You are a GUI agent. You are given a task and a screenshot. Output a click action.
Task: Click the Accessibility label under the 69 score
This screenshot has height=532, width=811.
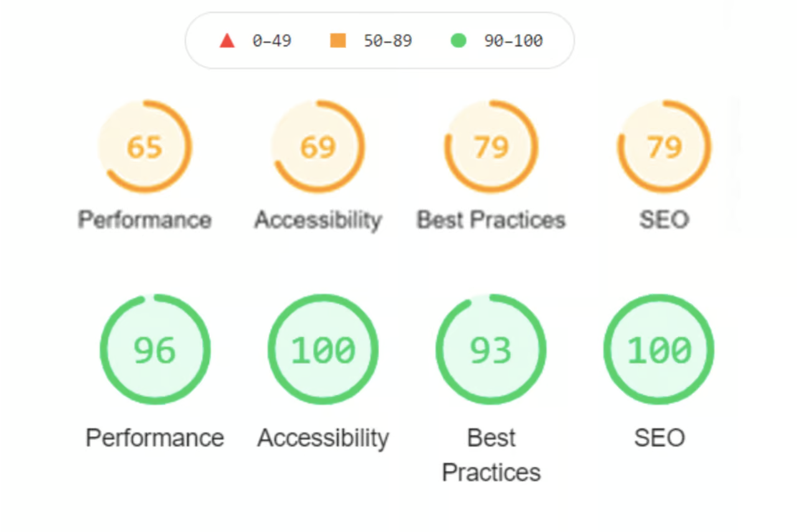tap(318, 220)
